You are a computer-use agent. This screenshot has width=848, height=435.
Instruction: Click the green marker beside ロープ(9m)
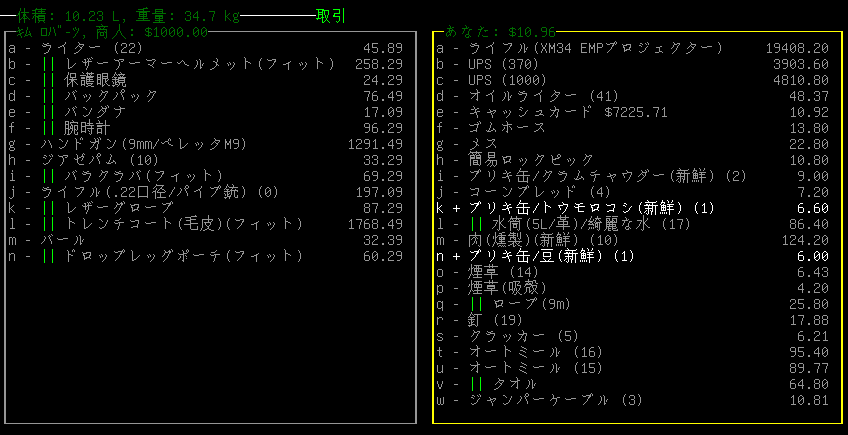tap(476, 304)
